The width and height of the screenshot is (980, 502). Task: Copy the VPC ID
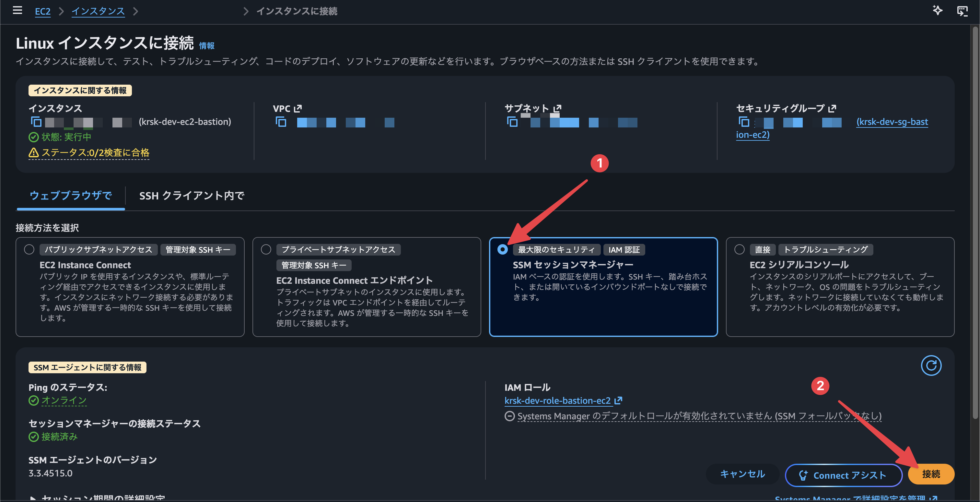pyautogui.click(x=281, y=122)
